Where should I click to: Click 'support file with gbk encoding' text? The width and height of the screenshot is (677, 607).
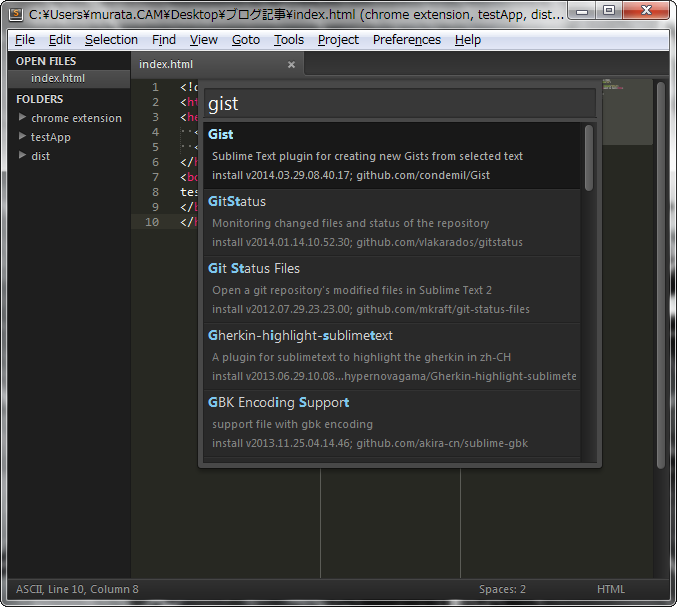(x=292, y=424)
